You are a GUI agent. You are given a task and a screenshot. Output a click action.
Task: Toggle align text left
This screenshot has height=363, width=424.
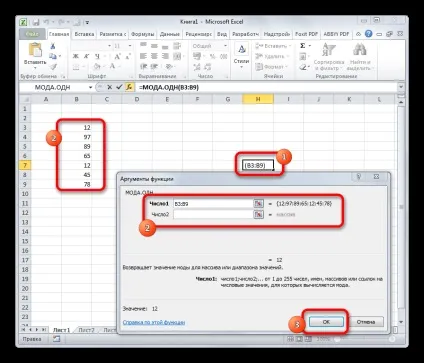(x=143, y=56)
